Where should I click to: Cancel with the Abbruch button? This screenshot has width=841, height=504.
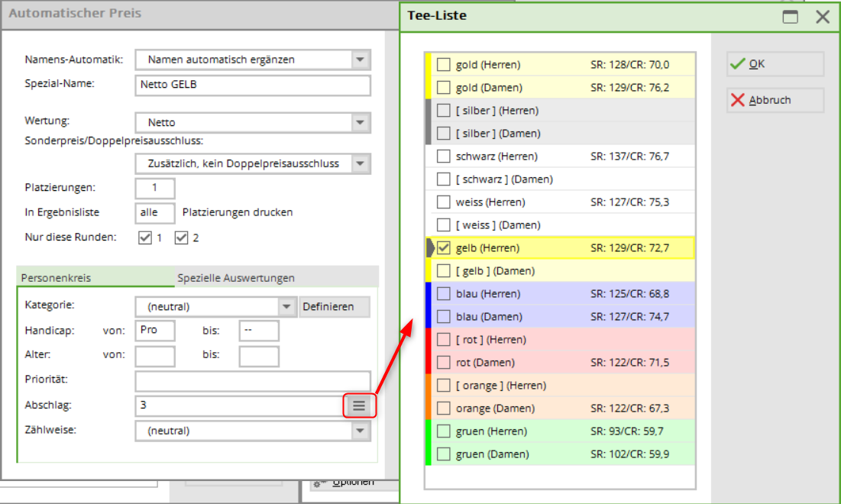(775, 100)
